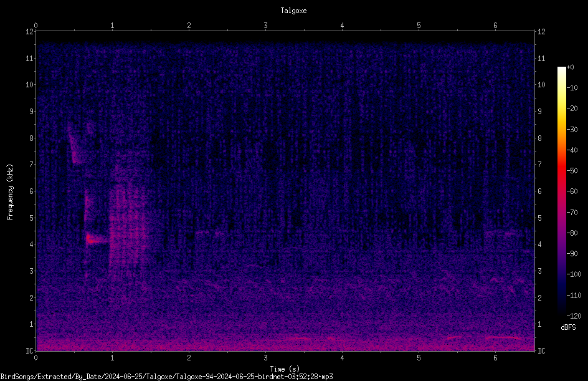Click the file path caption at bottom
This screenshot has width=588, height=381.
point(166,377)
